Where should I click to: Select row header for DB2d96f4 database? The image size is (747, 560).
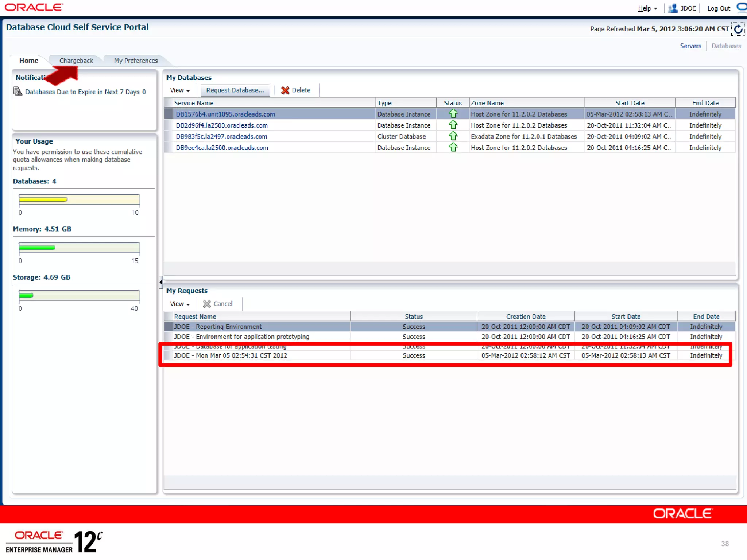click(169, 125)
